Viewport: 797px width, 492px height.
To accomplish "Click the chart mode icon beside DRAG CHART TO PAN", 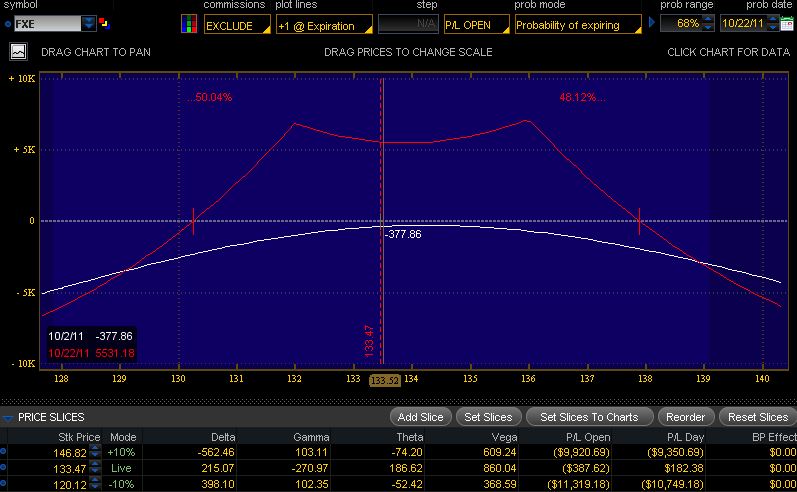I will pos(18,52).
